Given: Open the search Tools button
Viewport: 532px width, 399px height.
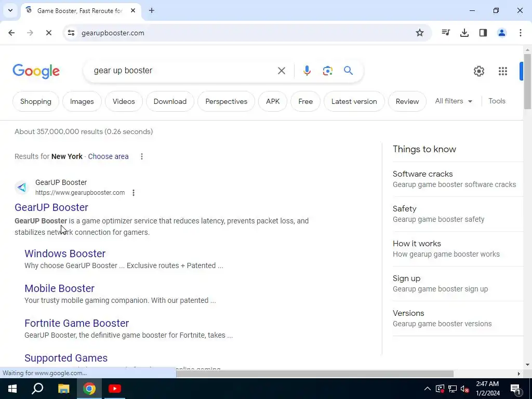Looking at the screenshot, I should pos(497,101).
